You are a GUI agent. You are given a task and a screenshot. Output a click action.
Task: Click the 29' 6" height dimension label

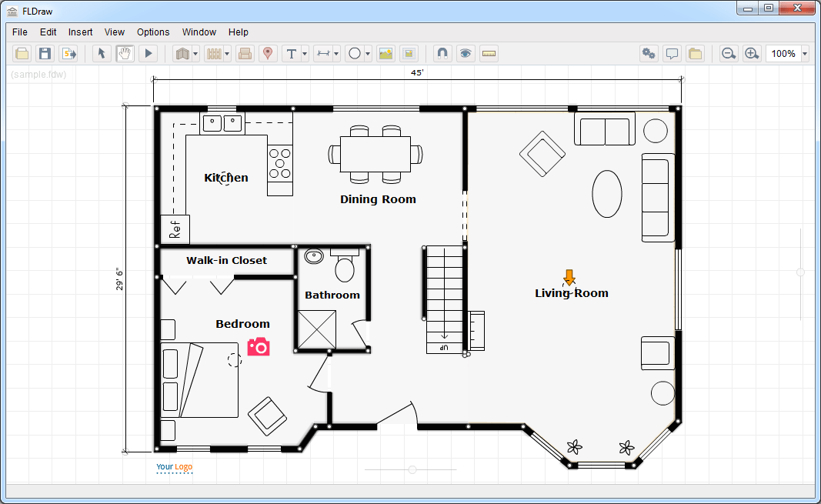[120, 279]
